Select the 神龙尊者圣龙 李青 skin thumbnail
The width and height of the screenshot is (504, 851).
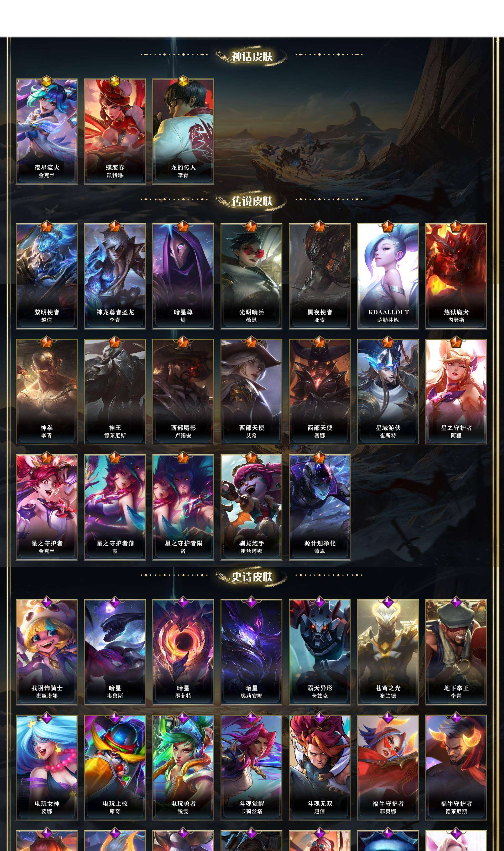[115, 276]
